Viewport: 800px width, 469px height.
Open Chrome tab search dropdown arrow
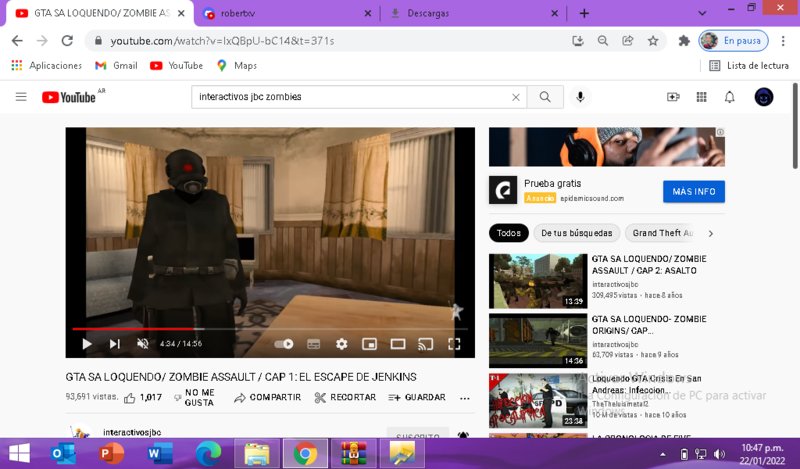coord(702,13)
